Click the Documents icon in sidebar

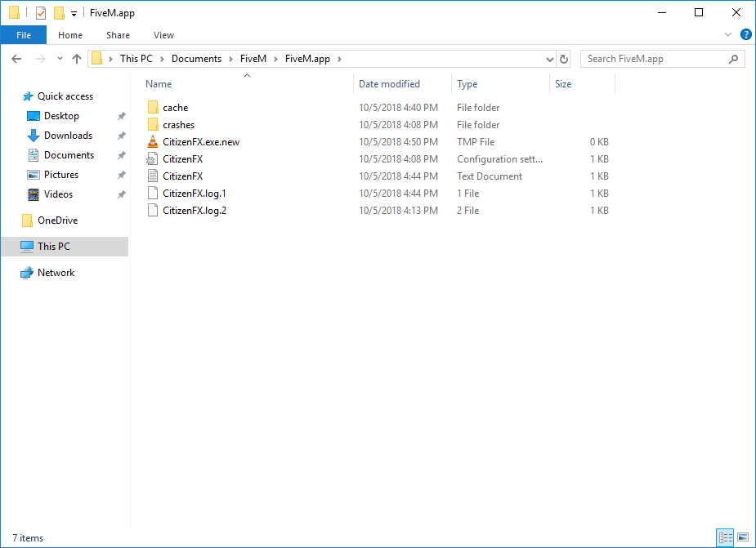[x=34, y=155]
